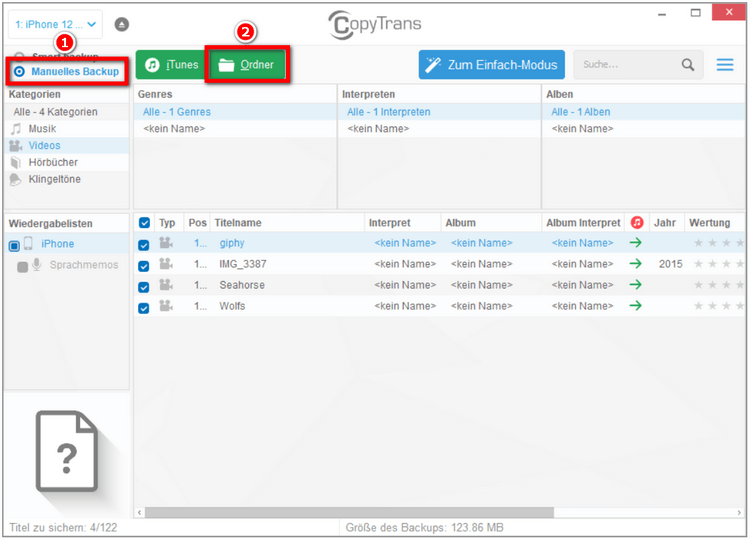The image size is (750, 540).
Task: Click the search magnifier icon
Action: point(687,65)
